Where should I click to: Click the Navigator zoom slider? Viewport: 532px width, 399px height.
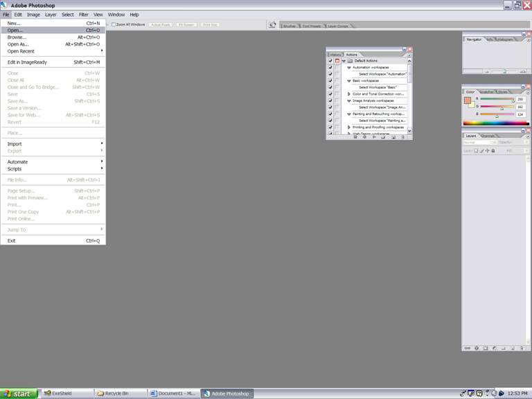504,71
